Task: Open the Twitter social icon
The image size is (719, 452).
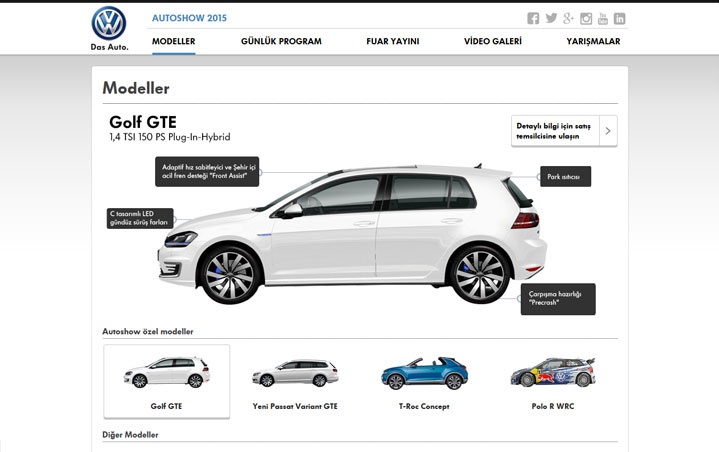Action: coord(551,18)
